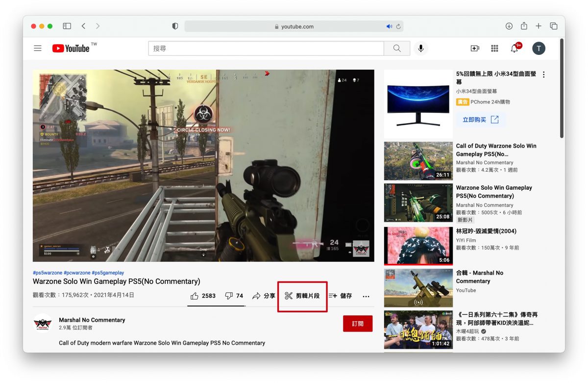Image resolution: width=588 pixels, height=383 pixels.
Task: Click the main video player
Action: coord(203,165)
